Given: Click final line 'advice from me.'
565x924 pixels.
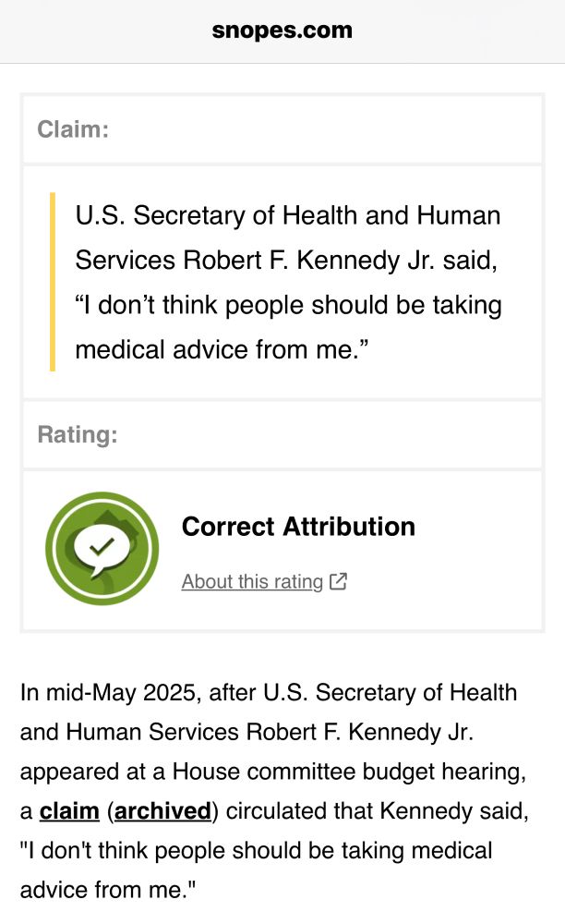Looking at the screenshot, I should coord(108,890).
